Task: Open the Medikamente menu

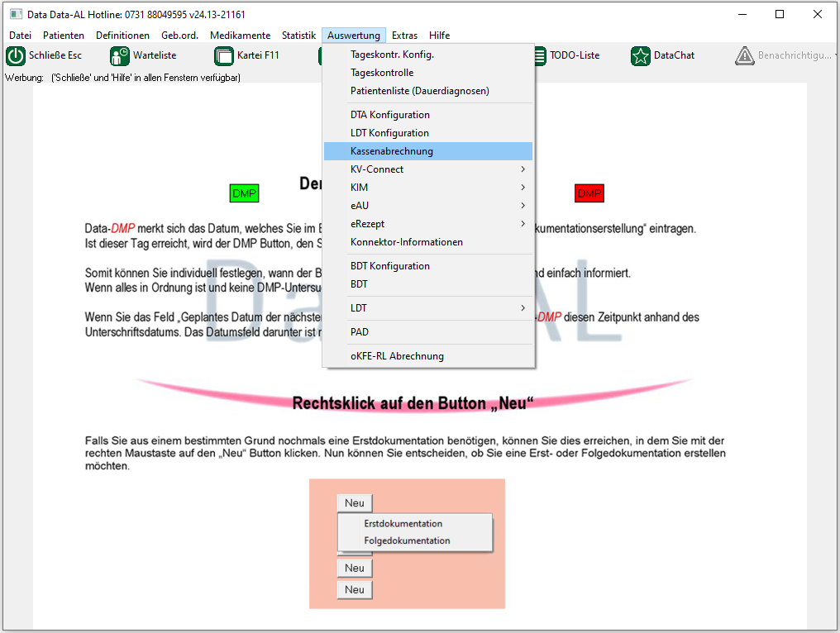Action: click(x=240, y=36)
